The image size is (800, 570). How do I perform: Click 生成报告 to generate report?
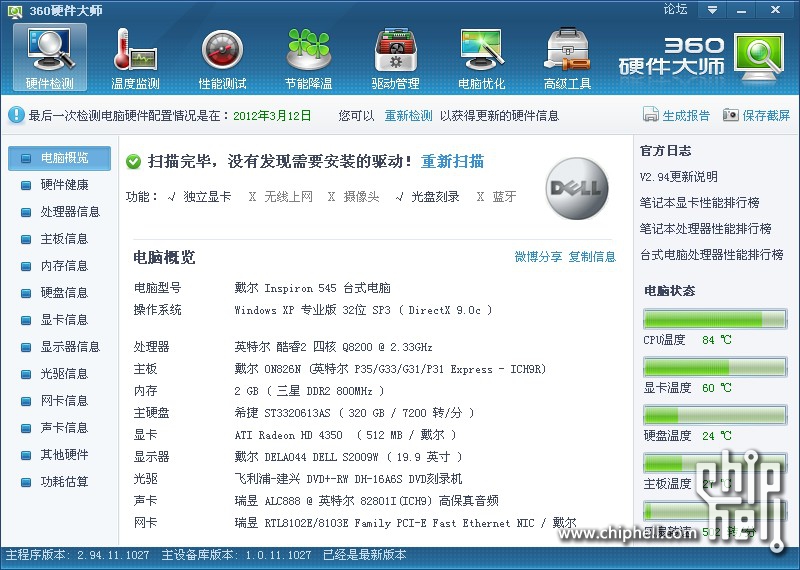click(677, 115)
